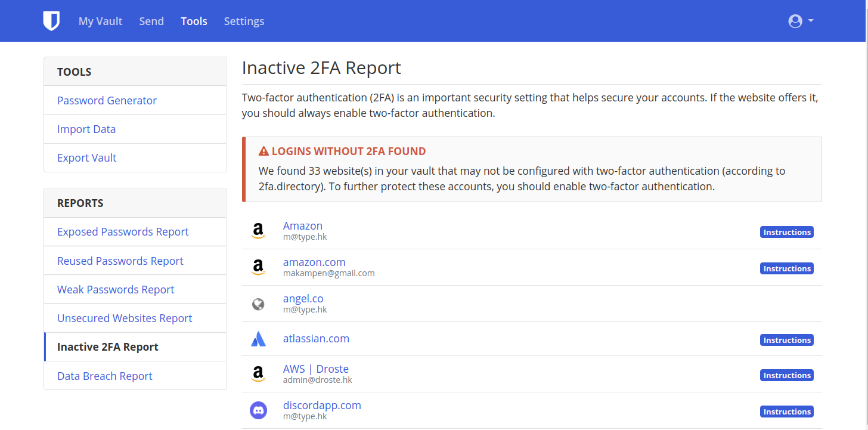This screenshot has width=868, height=430.
Task: Open the Password Generator tool
Action: coord(135,100)
